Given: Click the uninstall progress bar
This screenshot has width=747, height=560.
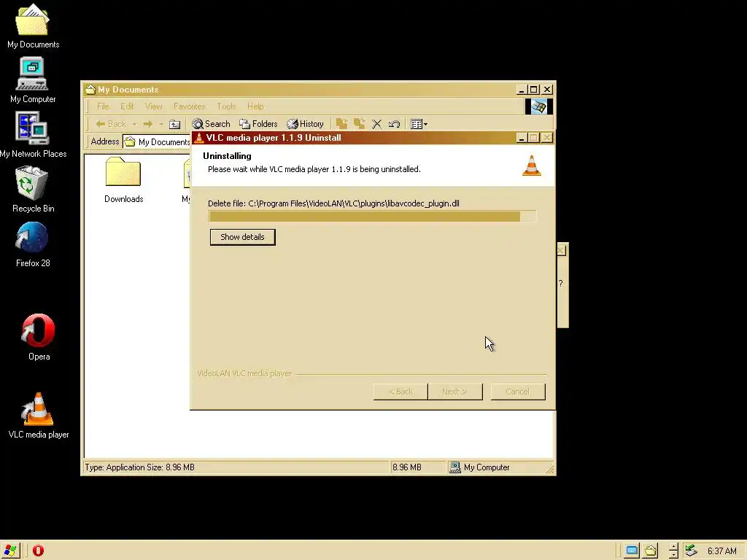Looking at the screenshot, I should tap(373, 217).
